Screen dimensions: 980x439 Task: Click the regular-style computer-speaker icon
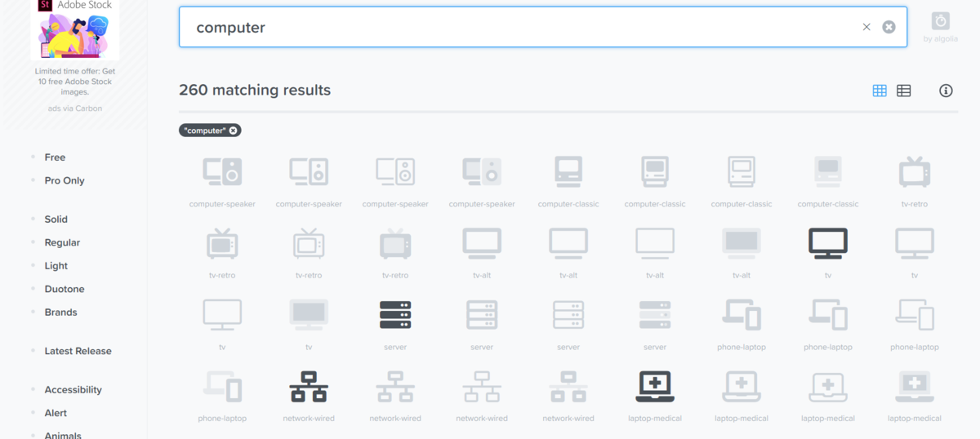309,171
